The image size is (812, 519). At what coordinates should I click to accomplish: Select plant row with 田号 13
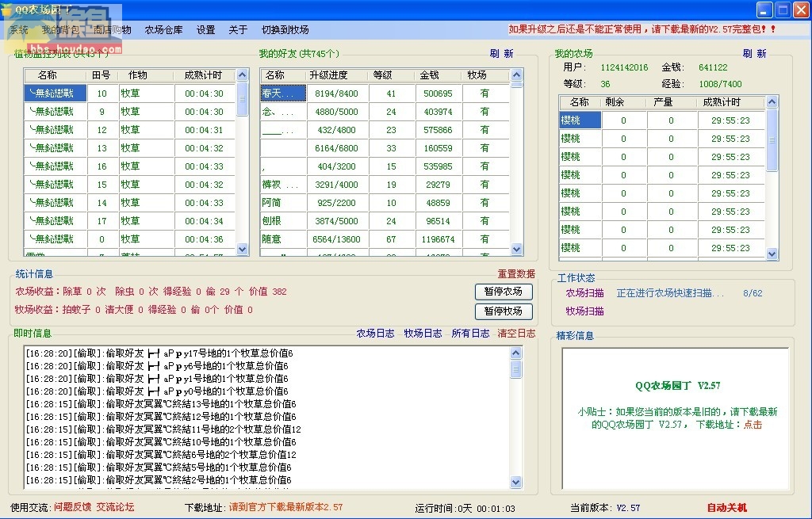(130, 148)
